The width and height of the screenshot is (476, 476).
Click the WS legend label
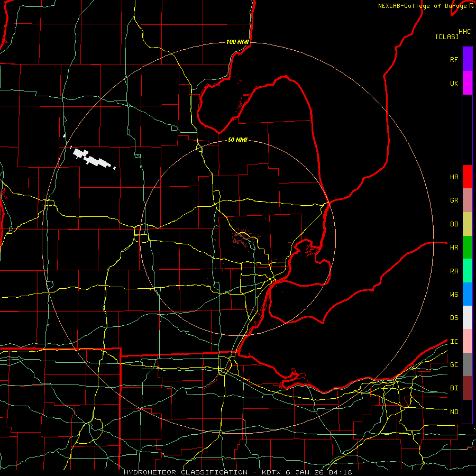click(x=454, y=295)
